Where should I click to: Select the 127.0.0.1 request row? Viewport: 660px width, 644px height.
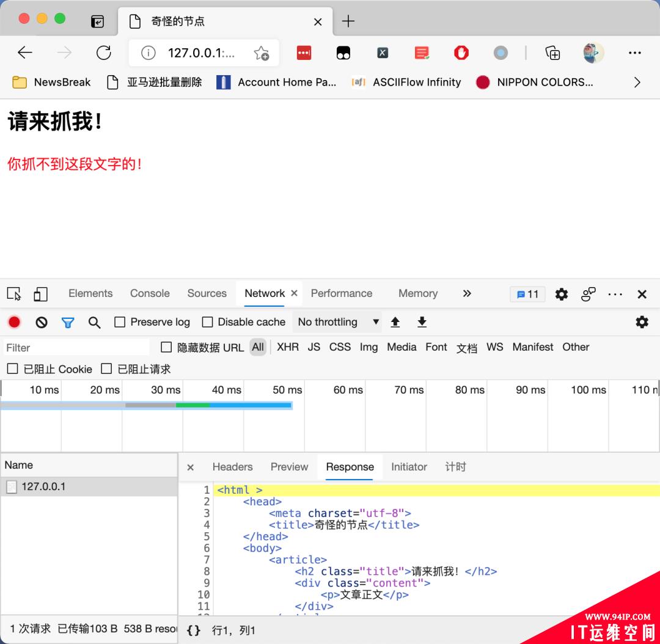click(x=89, y=486)
